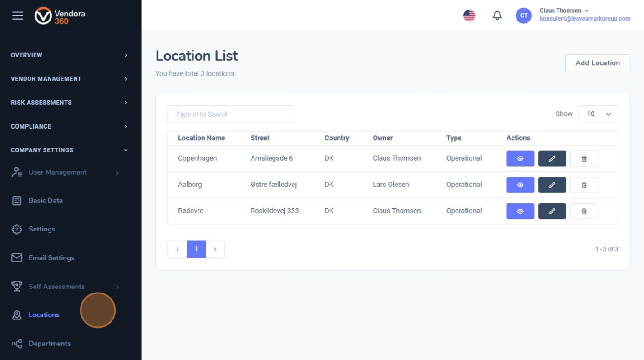Delete the Aalborg location via trash icon
This screenshot has height=360, width=644.
coord(583,185)
